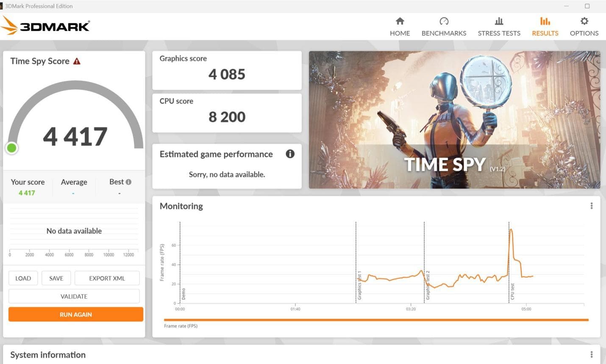Click the warning triangle beside Time Spy Score
The image size is (606, 364).
click(x=77, y=61)
